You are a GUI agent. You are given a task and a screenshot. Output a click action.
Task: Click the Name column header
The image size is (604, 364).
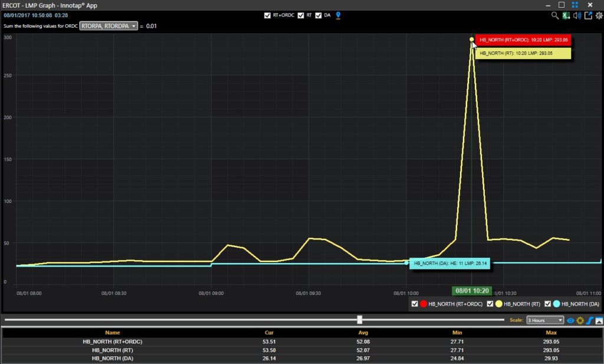point(113,333)
